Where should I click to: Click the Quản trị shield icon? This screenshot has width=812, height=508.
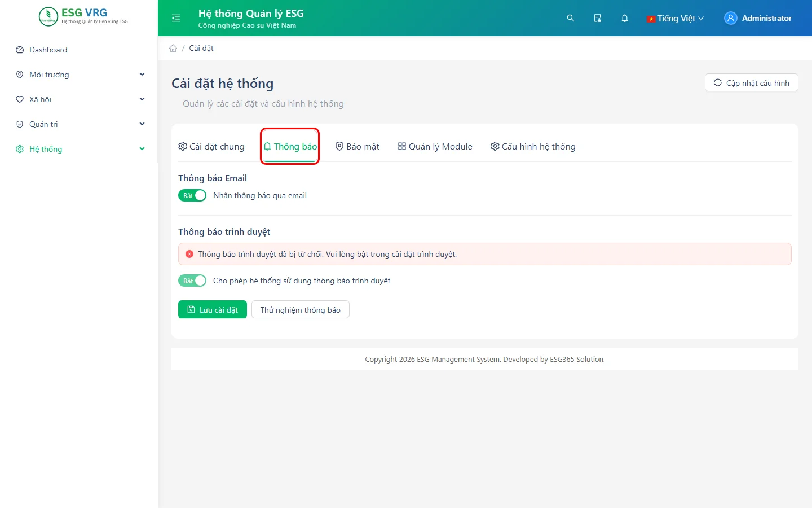click(20, 124)
